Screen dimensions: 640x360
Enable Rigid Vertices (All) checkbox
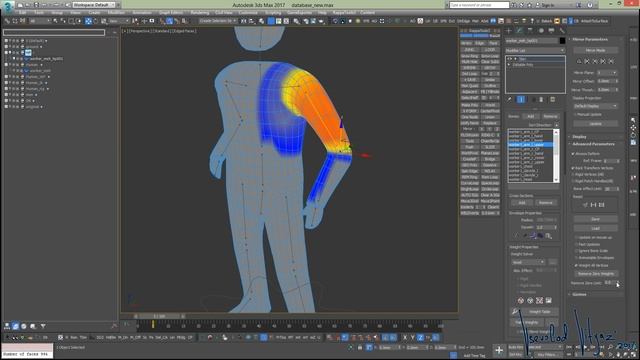(x=573, y=174)
